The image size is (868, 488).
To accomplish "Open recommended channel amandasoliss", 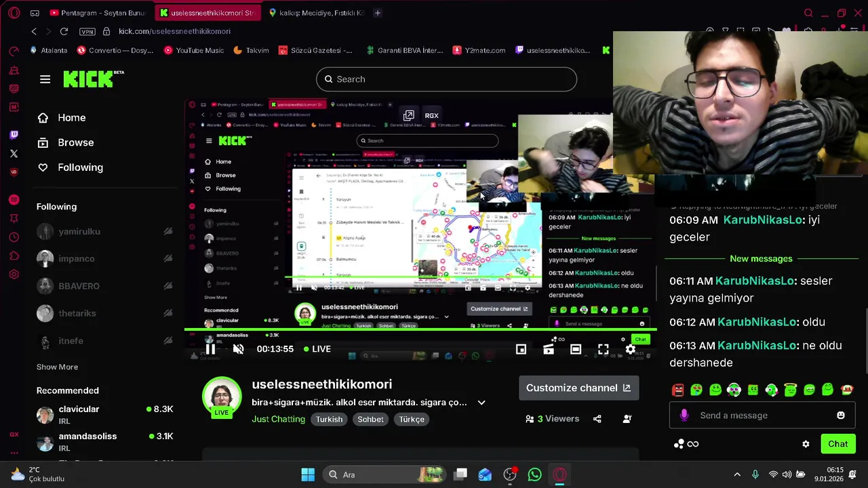I will (105, 442).
